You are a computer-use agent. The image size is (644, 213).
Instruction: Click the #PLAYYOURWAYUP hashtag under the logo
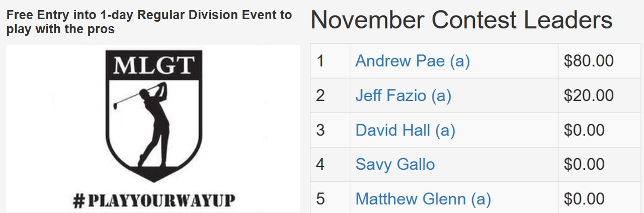click(x=153, y=200)
